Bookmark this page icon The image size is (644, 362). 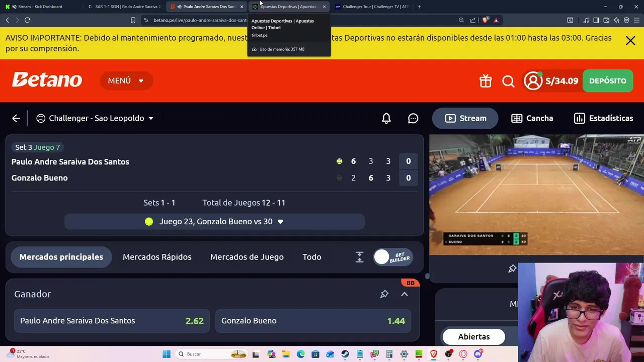click(133, 20)
